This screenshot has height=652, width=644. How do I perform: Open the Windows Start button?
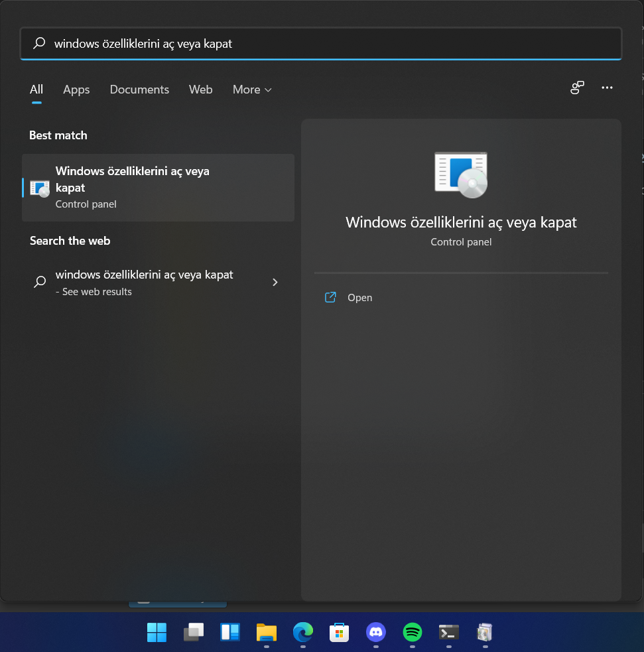click(157, 633)
